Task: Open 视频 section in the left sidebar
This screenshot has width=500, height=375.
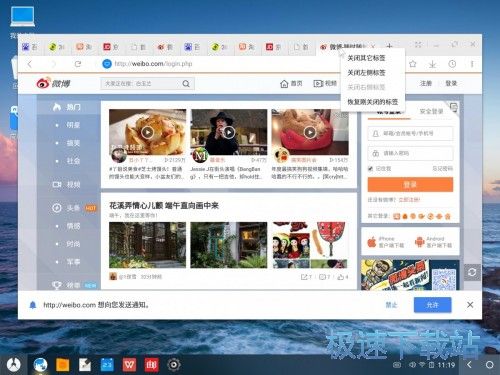Action: [x=67, y=184]
